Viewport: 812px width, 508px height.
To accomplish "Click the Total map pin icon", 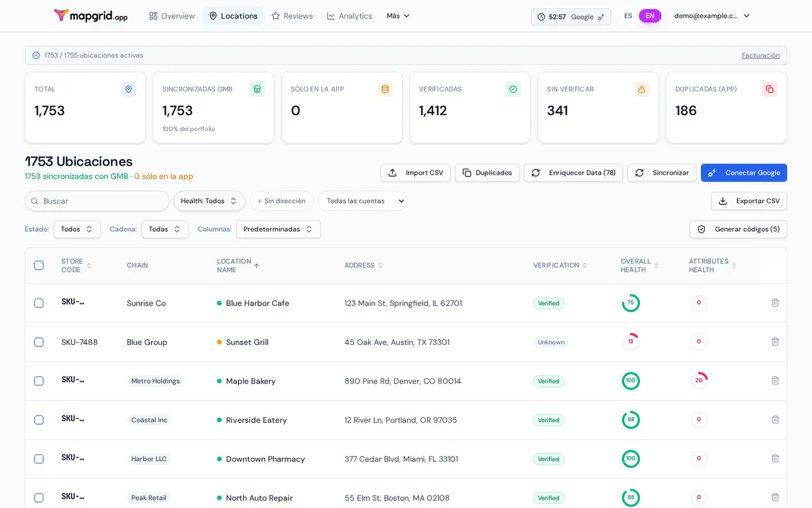I will pyautogui.click(x=129, y=89).
